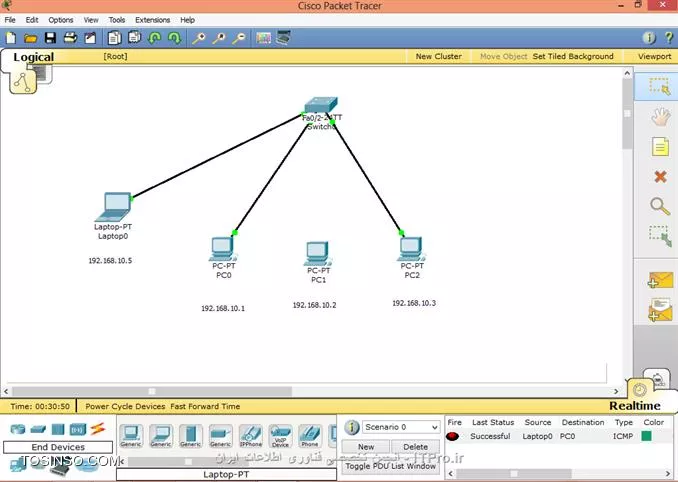This screenshot has width=678, height=482.
Task: Open the Help question mark icon
Action: pos(669,38)
